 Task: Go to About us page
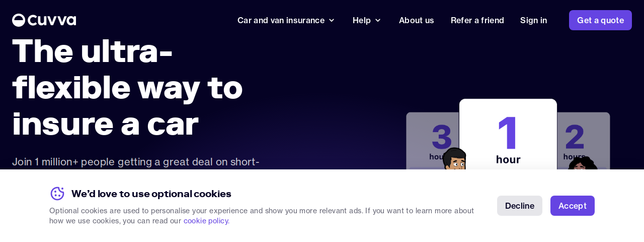click(x=417, y=20)
